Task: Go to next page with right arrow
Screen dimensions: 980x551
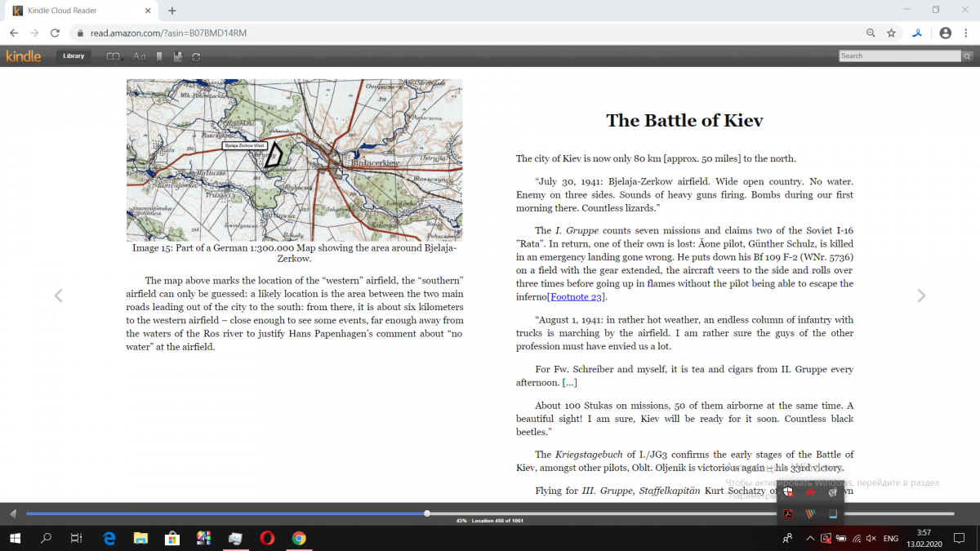Action: [x=921, y=295]
